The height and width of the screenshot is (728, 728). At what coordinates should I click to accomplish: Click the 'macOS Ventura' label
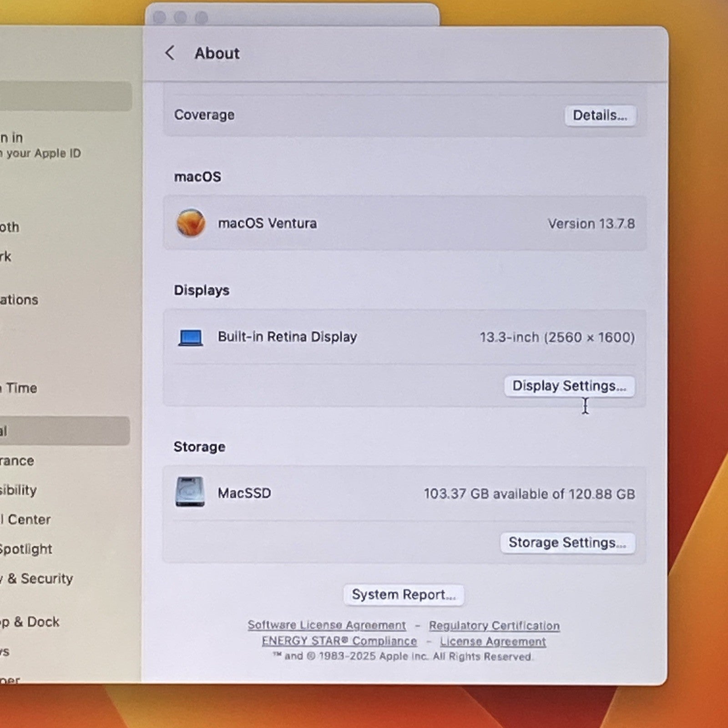point(268,223)
